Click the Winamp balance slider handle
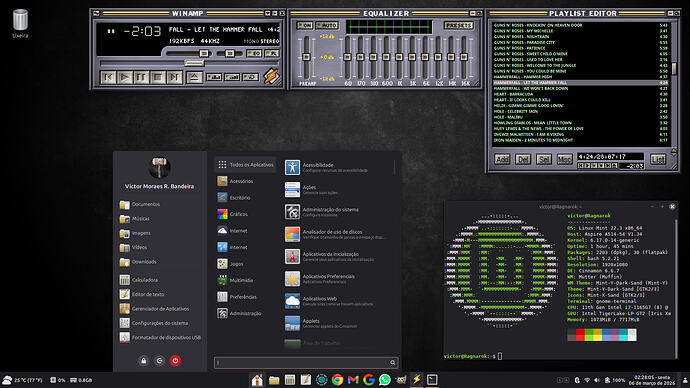690x388 pixels. (x=230, y=54)
